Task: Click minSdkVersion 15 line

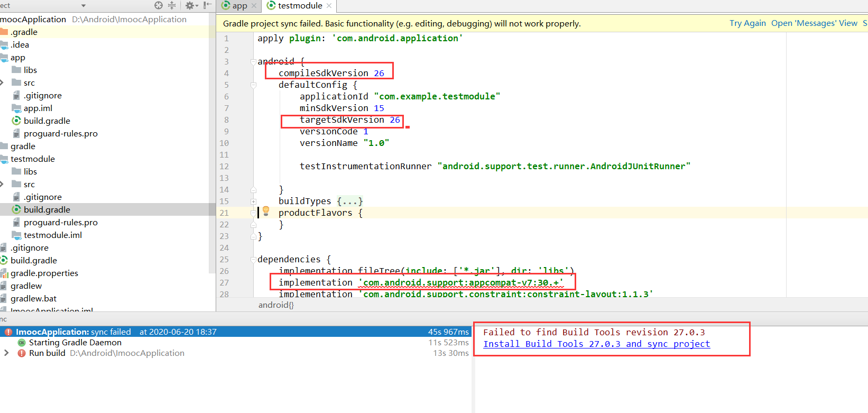Action: click(342, 108)
